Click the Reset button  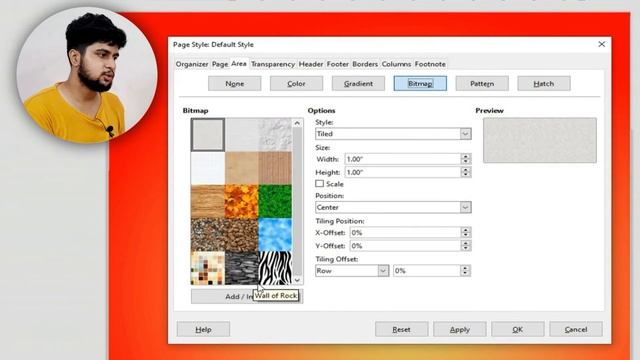pos(402,329)
